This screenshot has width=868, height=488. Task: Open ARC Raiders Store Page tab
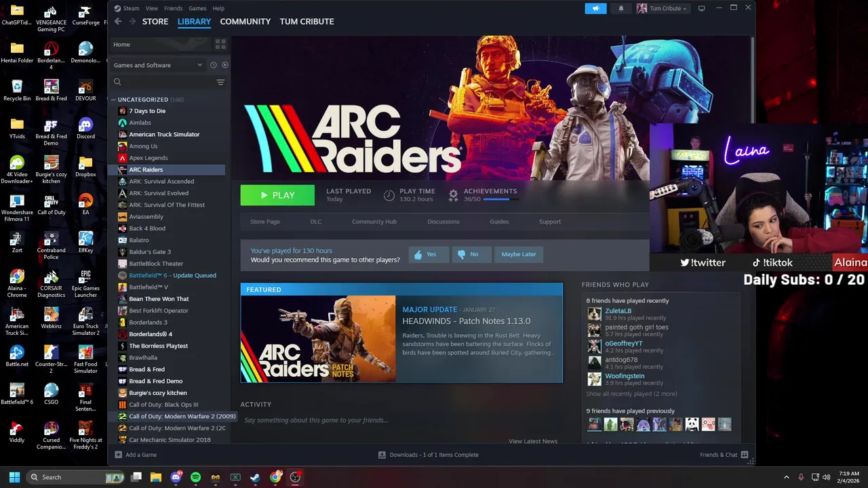(x=265, y=222)
